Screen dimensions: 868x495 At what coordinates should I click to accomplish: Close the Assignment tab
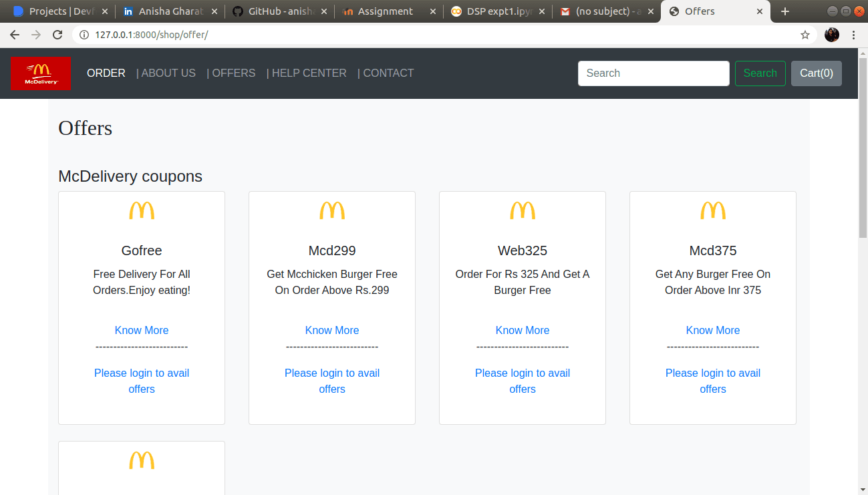433,11
